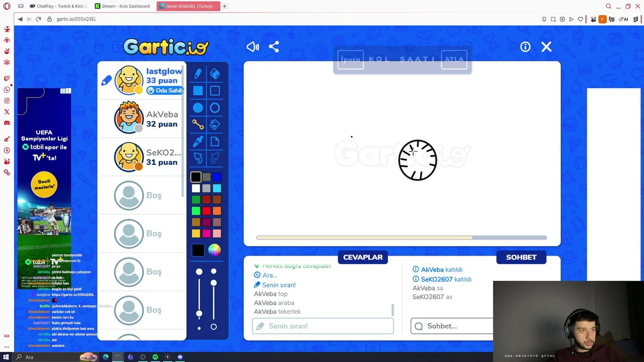Open the game info icon

pyautogui.click(x=525, y=47)
